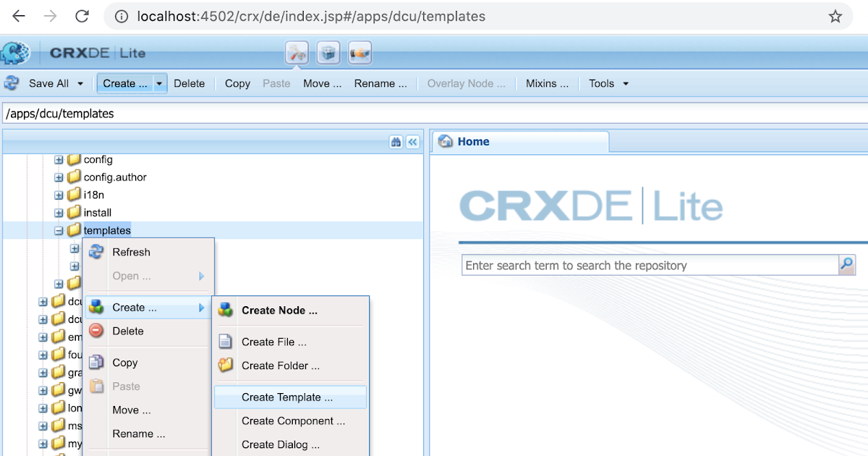Select the i18n tree node label
Viewport: 868px width, 456px height.
point(94,195)
